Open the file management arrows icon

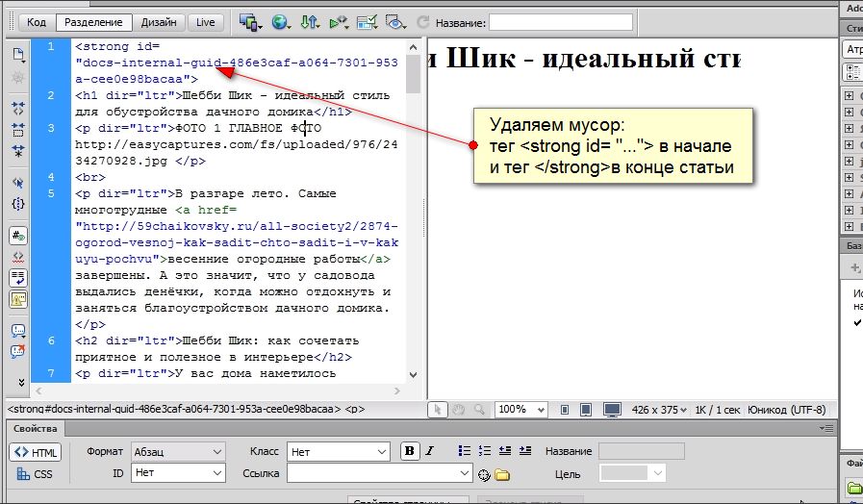click(x=310, y=22)
